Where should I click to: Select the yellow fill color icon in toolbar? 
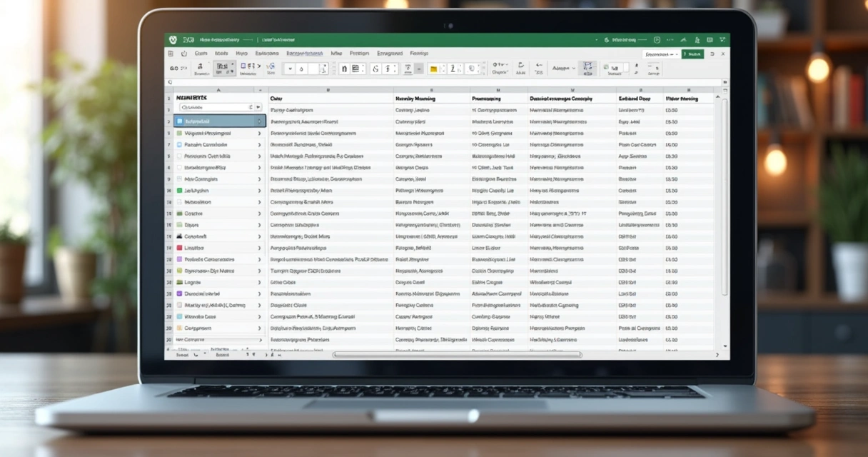click(433, 69)
